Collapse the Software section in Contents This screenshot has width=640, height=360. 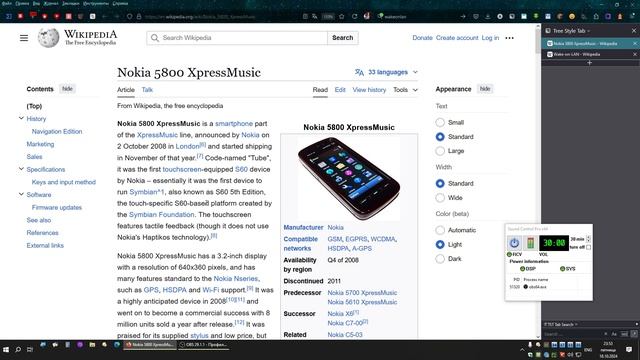[21, 194]
